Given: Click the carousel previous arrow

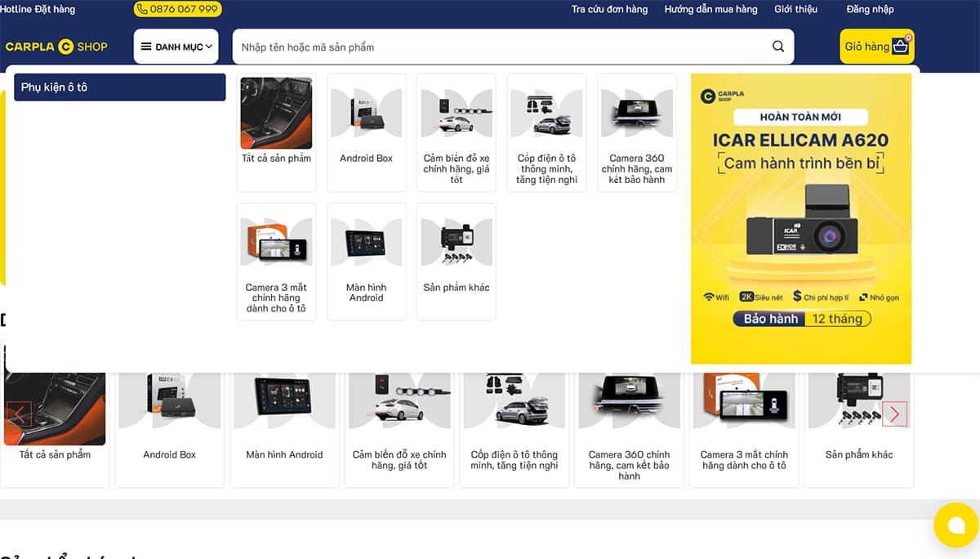Looking at the screenshot, I should (x=19, y=414).
